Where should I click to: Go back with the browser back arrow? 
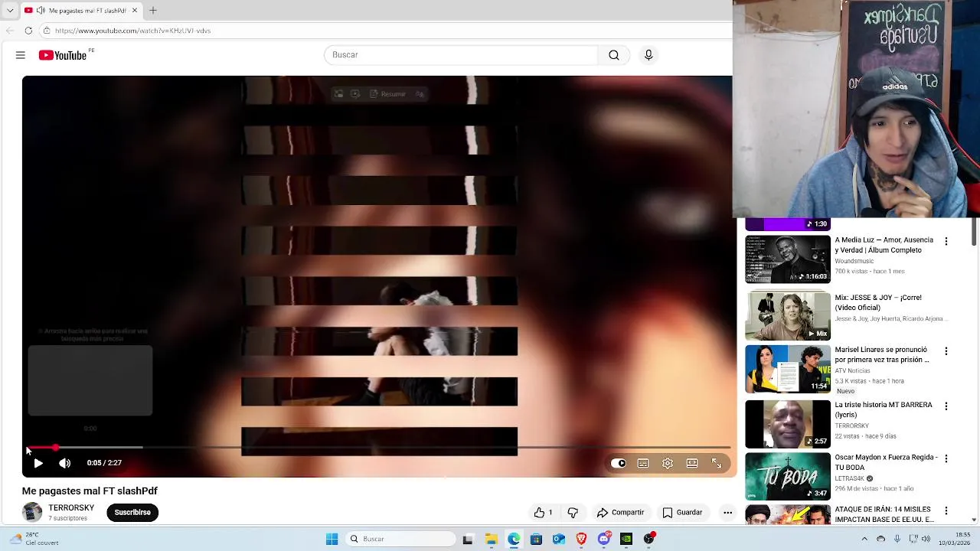click(10, 31)
